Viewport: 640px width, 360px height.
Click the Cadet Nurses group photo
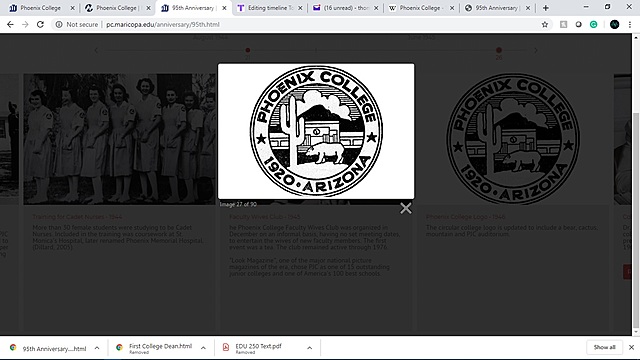119,139
